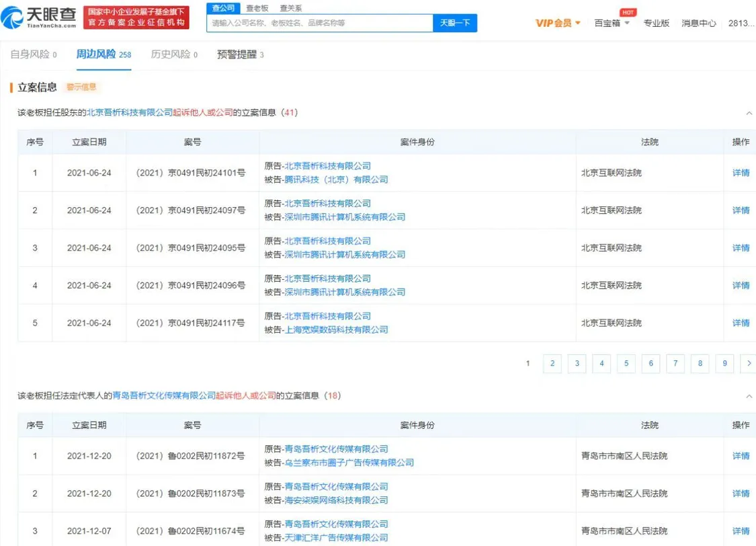
Task: Open the 2813... account menu
Action: 741,23
